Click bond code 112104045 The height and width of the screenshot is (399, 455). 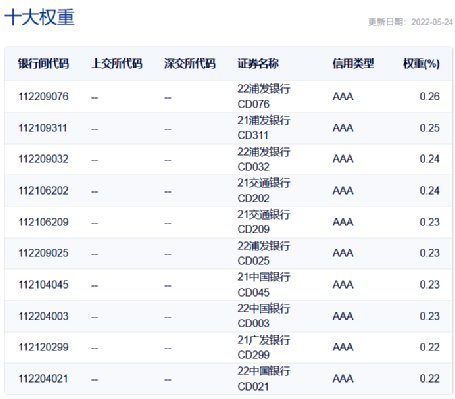pos(43,285)
